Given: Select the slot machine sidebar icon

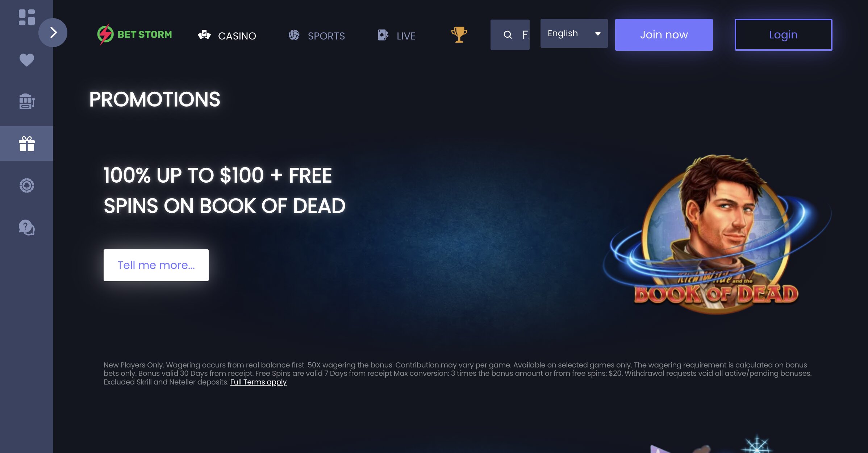Looking at the screenshot, I should click(26, 101).
